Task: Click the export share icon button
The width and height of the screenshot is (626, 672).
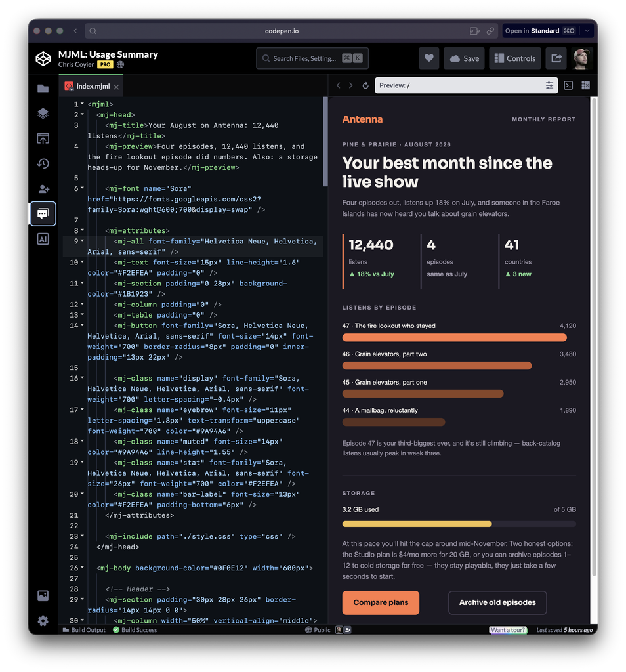Action: 556,58
